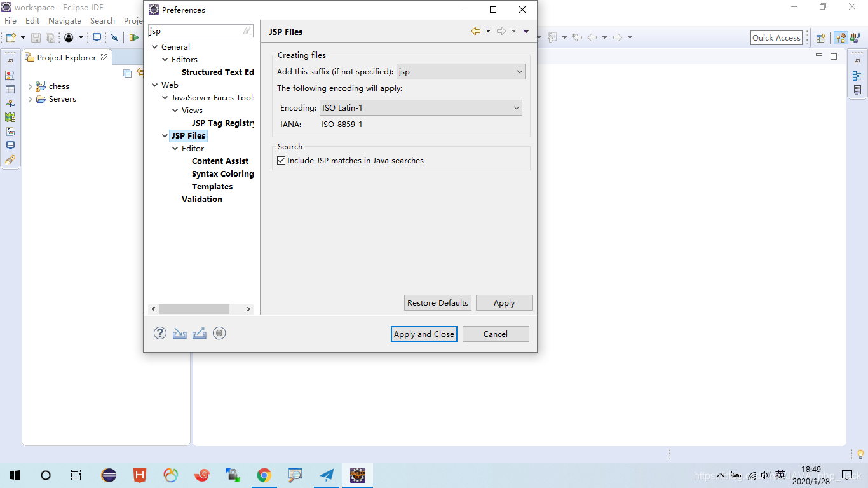Click the Skip All Breakpoints toolbar icon
Image resolution: width=868 pixels, height=488 pixels.
point(115,38)
